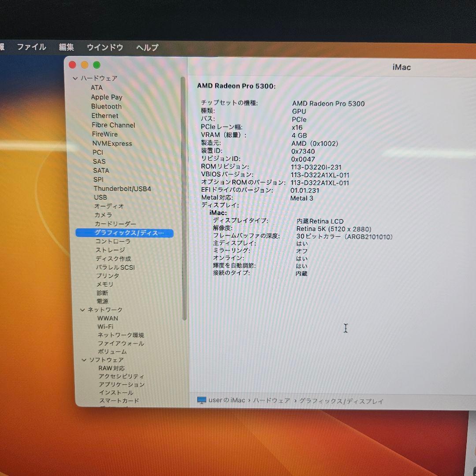
Task: Open the ヘルプ menu
Action: [146, 47]
